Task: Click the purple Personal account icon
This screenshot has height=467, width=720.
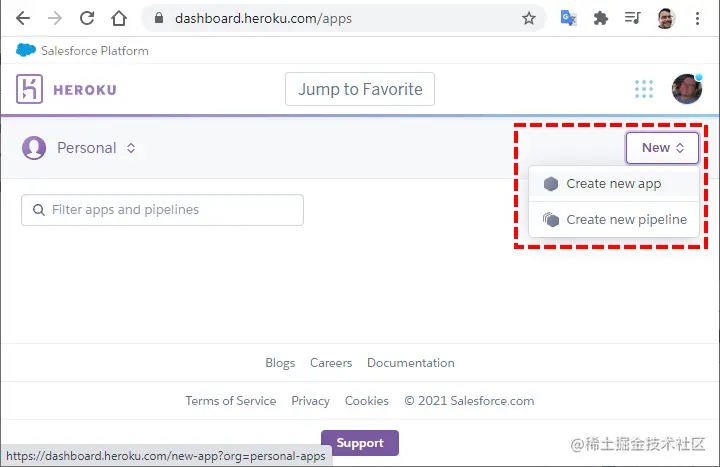Action: [x=34, y=148]
